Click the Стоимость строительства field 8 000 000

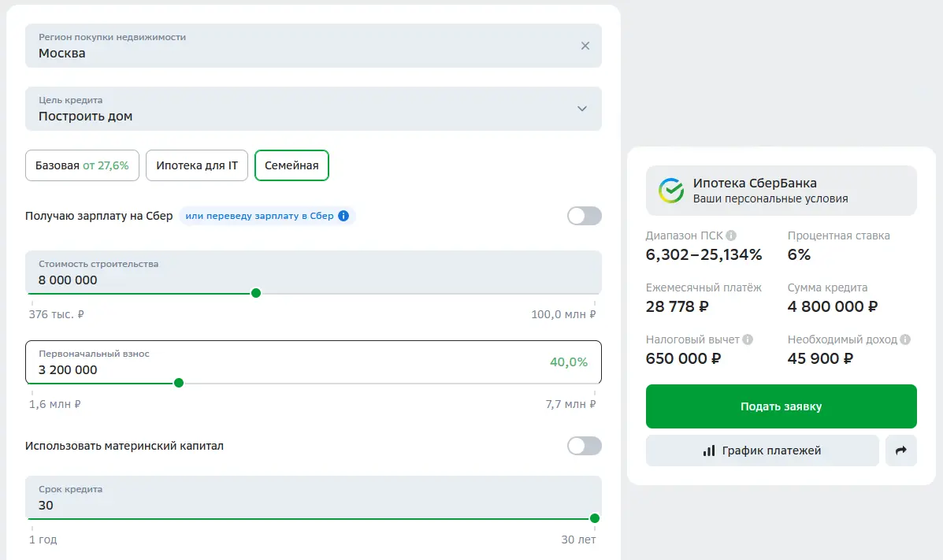coord(314,273)
